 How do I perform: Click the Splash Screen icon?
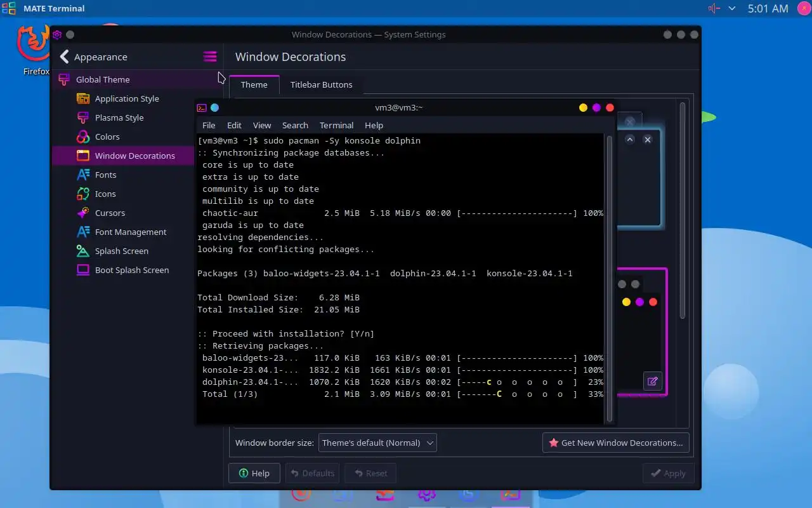point(83,251)
